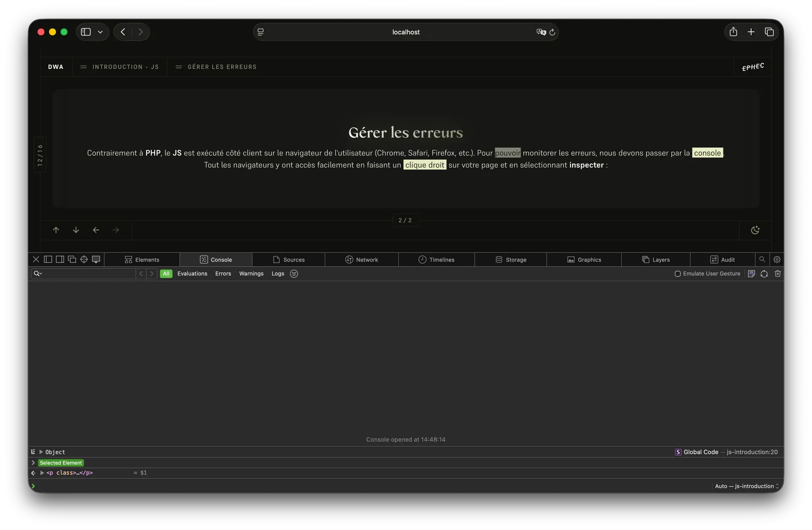Toggle the Warnings console filter

point(251,274)
